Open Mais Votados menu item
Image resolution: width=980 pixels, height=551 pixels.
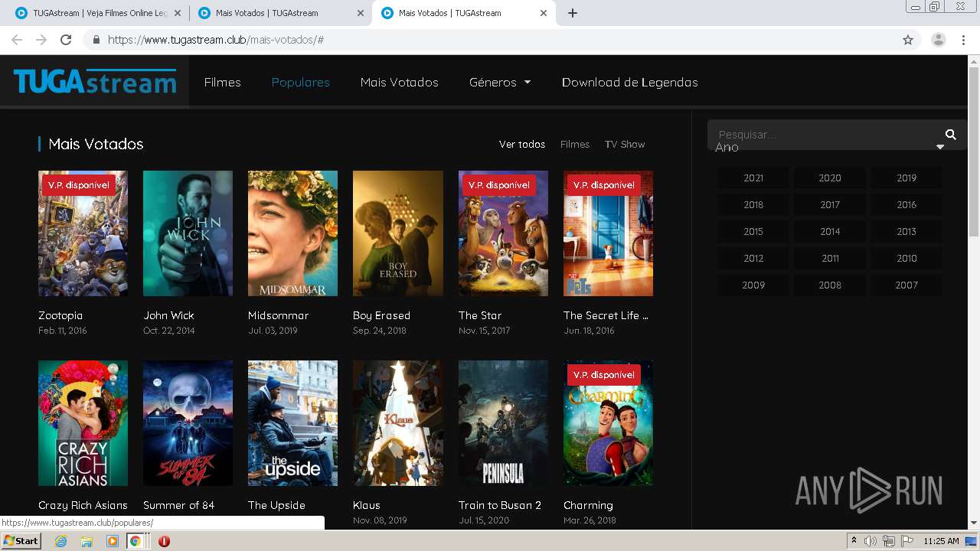[x=400, y=82]
